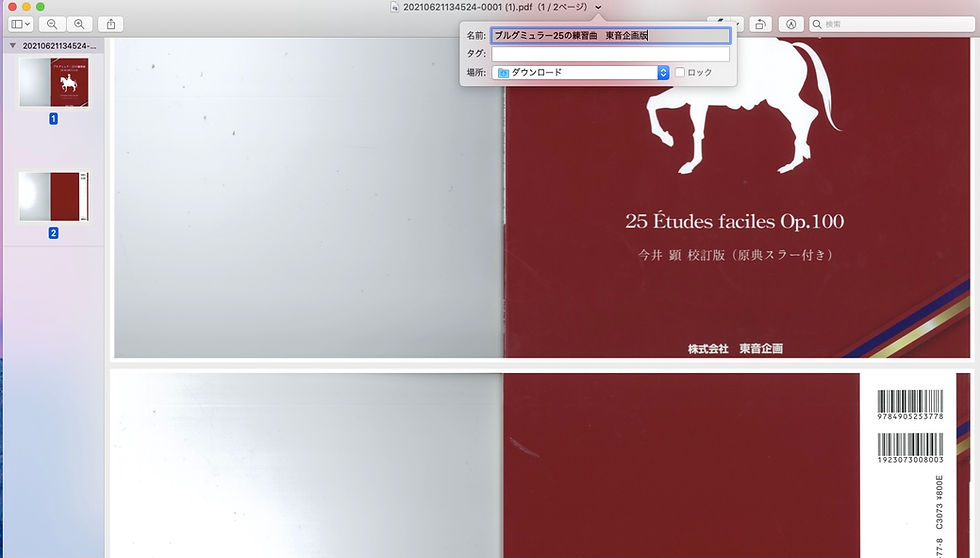Click the white horse illustration on cover
This screenshot has width=980, height=558.
click(744, 106)
